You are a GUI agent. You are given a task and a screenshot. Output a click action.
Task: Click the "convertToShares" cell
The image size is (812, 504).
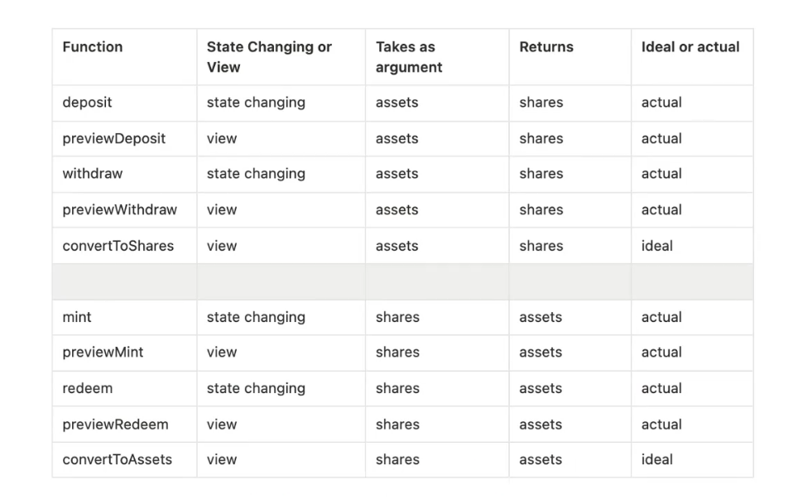pos(118,246)
